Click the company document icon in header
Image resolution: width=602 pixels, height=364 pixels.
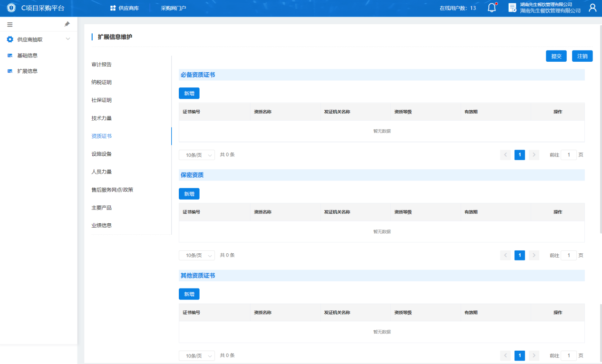tap(512, 8)
